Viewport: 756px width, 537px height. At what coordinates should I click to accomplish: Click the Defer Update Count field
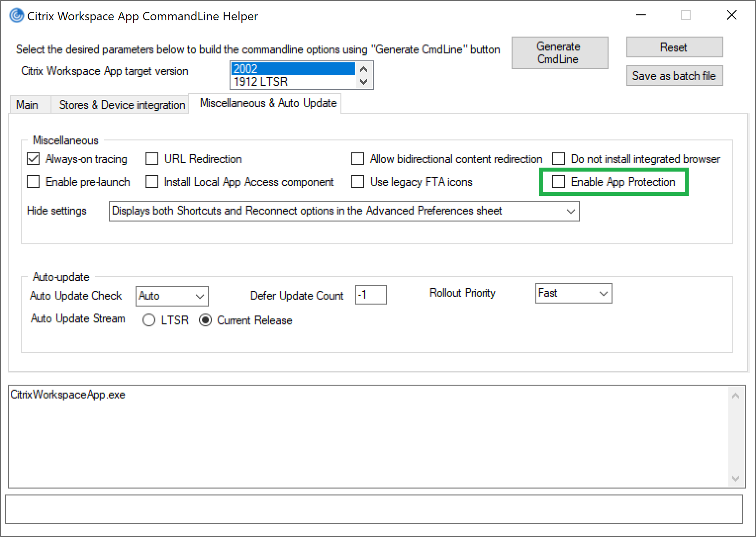[371, 295]
